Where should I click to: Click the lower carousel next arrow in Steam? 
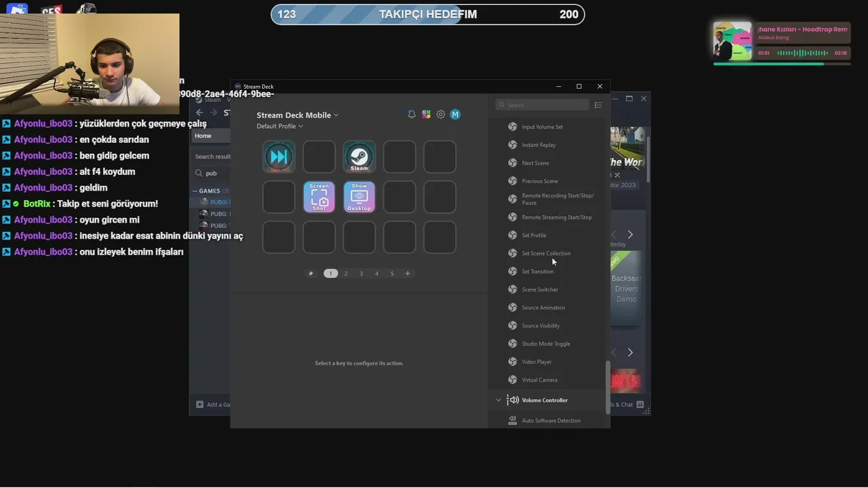630,352
